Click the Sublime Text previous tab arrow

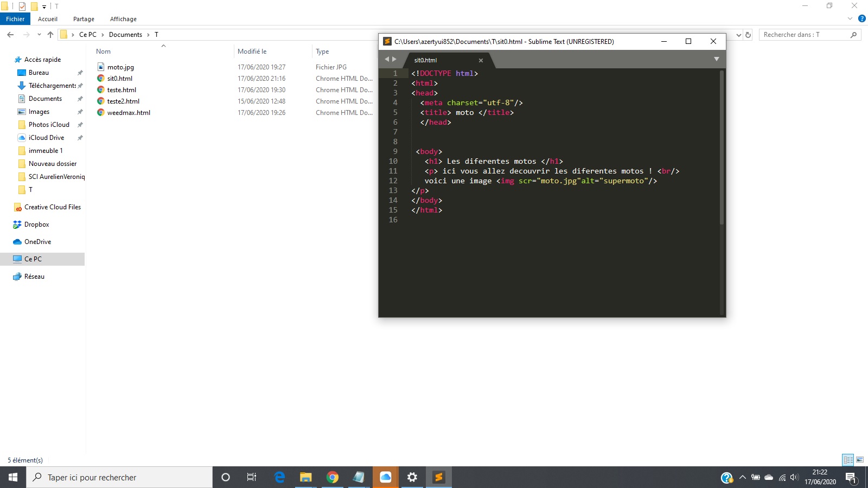(x=387, y=59)
